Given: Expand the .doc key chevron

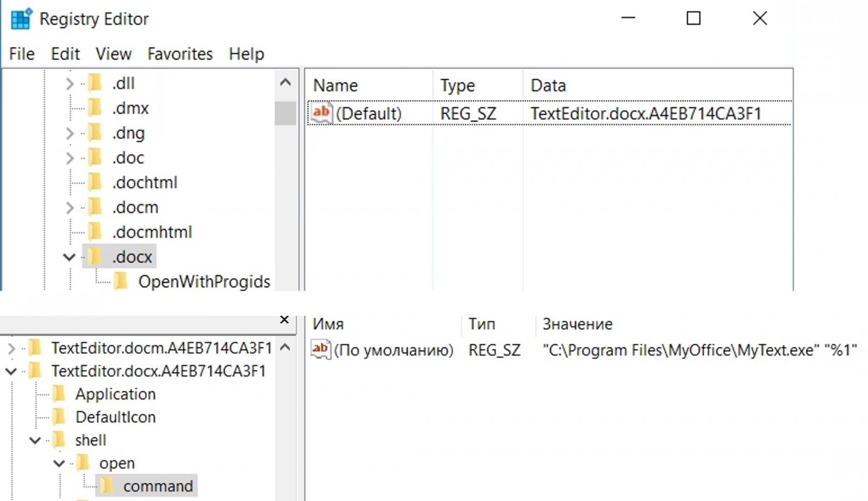Looking at the screenshot, I should point(68,158).
